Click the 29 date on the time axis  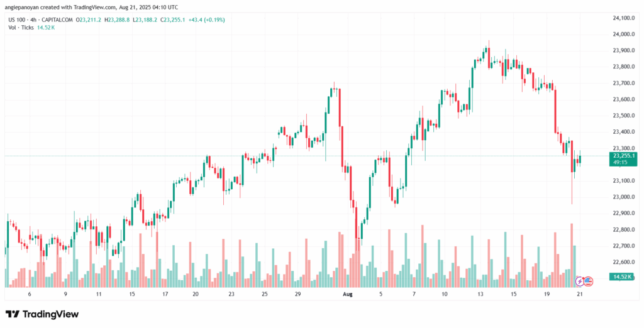297,293
